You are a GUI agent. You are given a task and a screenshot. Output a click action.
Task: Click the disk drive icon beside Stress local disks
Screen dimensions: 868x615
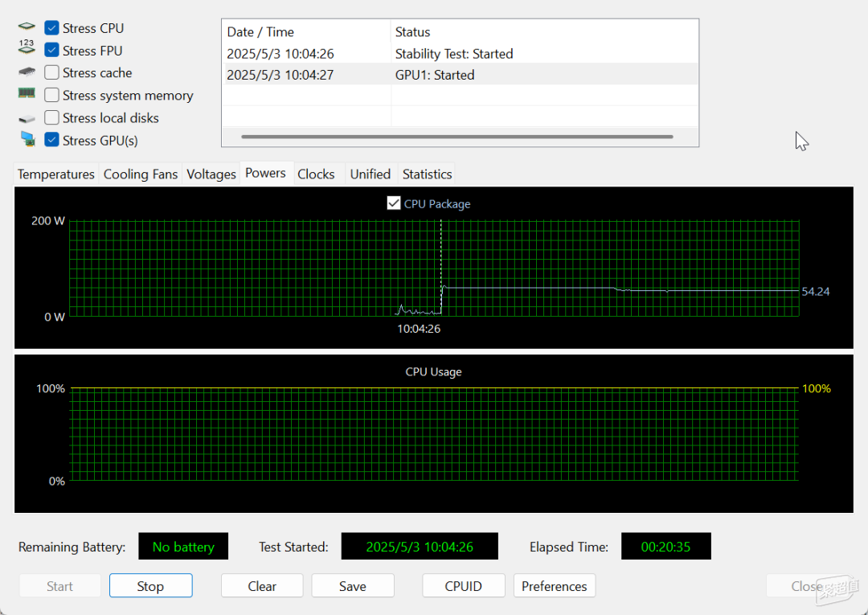point(27,119)
